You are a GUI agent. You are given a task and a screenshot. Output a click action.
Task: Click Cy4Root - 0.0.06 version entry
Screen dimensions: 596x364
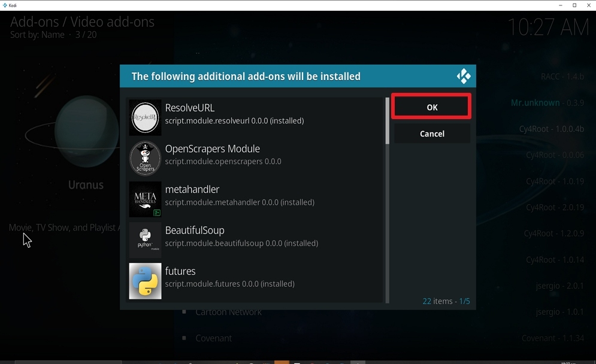point(555,155)
